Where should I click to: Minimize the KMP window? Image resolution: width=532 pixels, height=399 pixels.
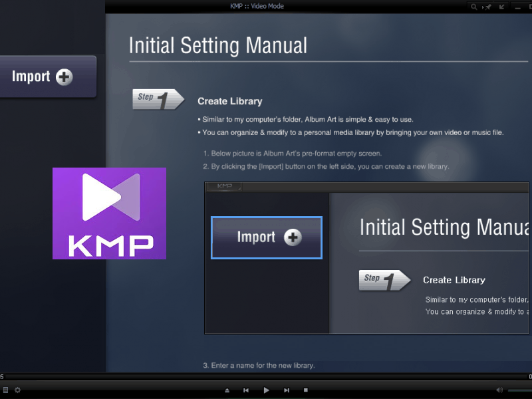click(517, 7)
